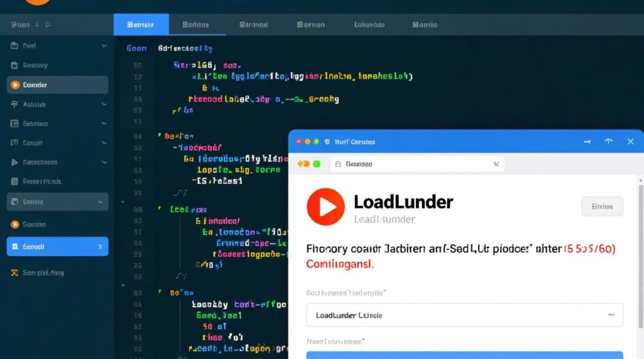Image resolution: width=644 pixels, height=359 pixels.
Task: Select the orange Launcher icon in sidebar
Action: (x=16, y=85)
